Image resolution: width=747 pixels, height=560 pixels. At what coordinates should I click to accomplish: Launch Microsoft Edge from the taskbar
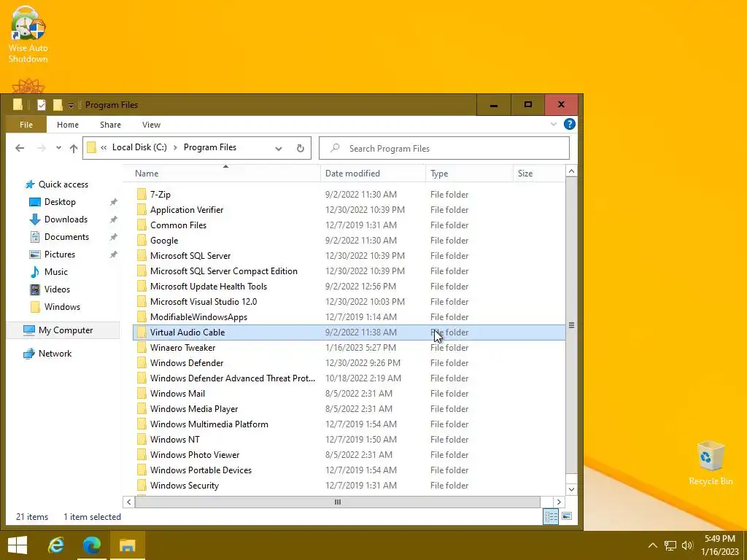point(91,545)
